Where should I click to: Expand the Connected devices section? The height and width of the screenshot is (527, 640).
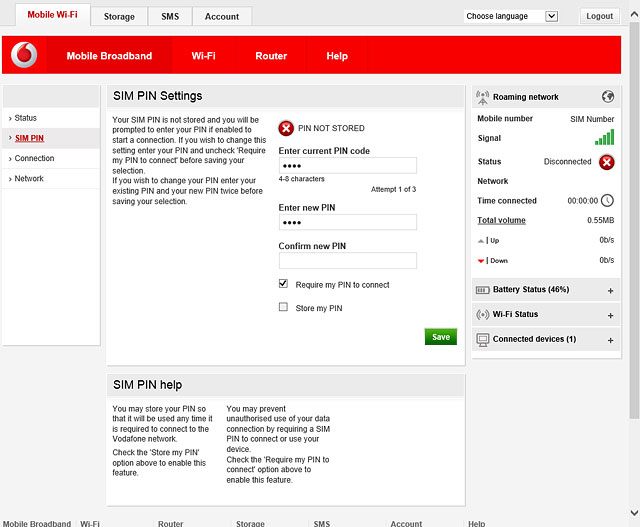(610, 340)
